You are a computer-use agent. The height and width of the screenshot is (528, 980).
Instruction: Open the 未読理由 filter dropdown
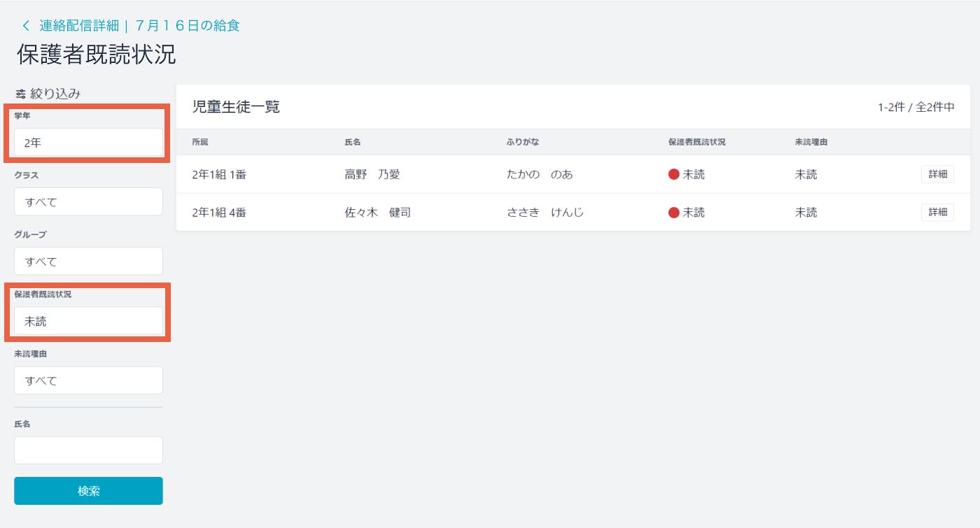88,380
